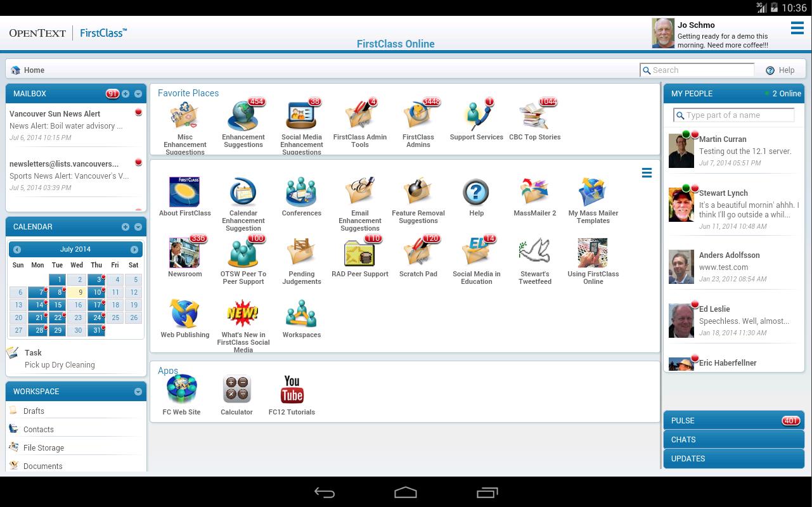
Task: Click the 'Type part of a name' field
Action: tap(734, 115)
